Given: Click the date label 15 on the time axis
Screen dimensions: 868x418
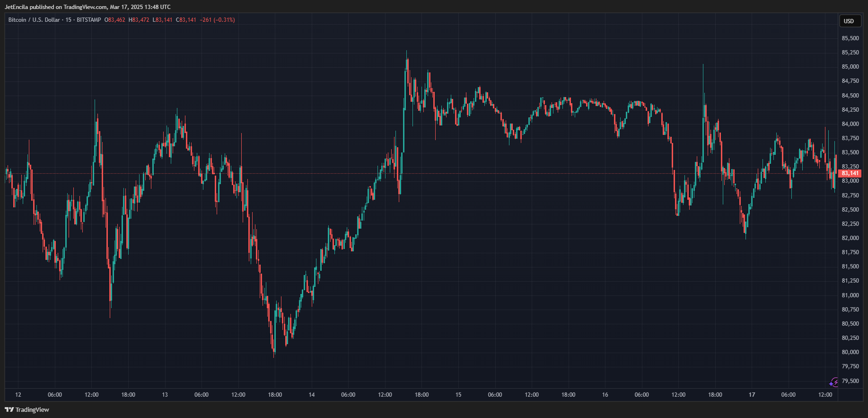Looking at the screenshot, I should (458, 395).
